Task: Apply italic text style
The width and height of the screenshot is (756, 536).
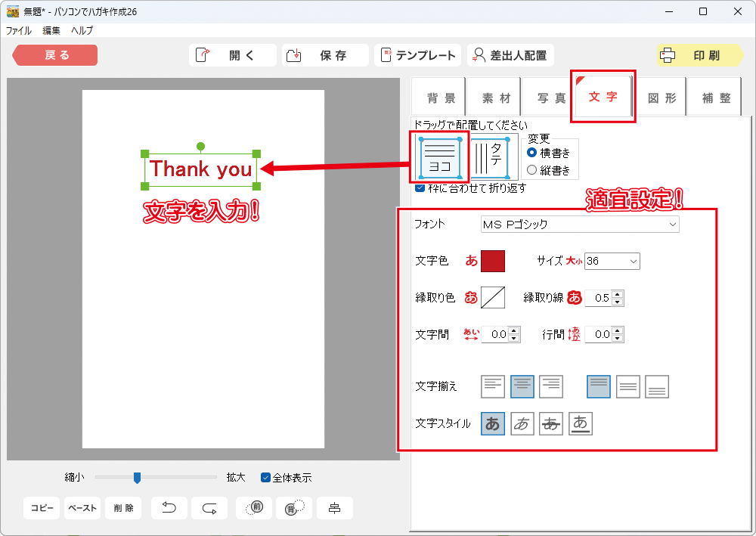Action: click(522, 424)
